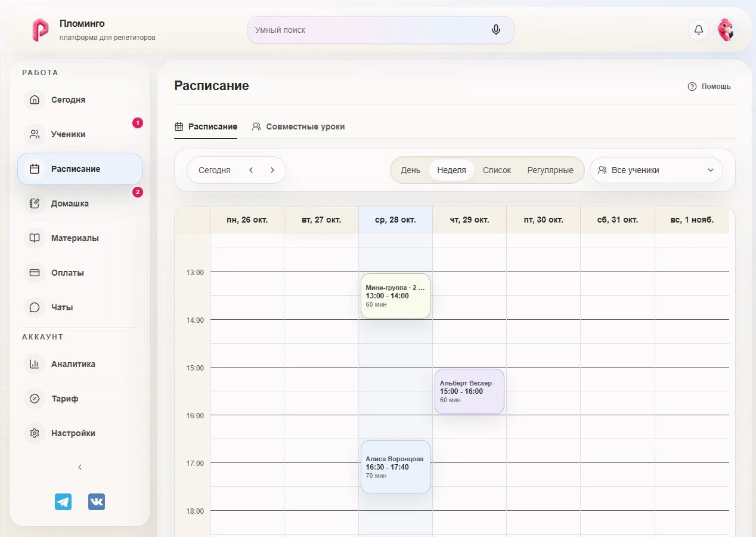Open Альберт Вескер lesson at 15:00
756x537 pixels.
point(469,391)
